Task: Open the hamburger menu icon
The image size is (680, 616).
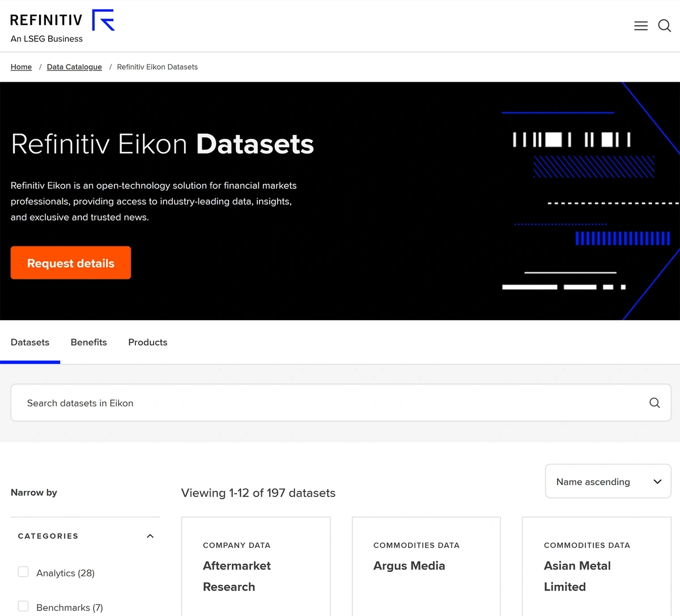Action: click(641, 26)
